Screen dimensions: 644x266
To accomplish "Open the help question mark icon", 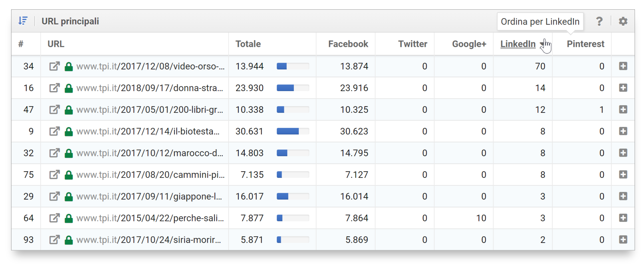I will (x=599, y=22).
